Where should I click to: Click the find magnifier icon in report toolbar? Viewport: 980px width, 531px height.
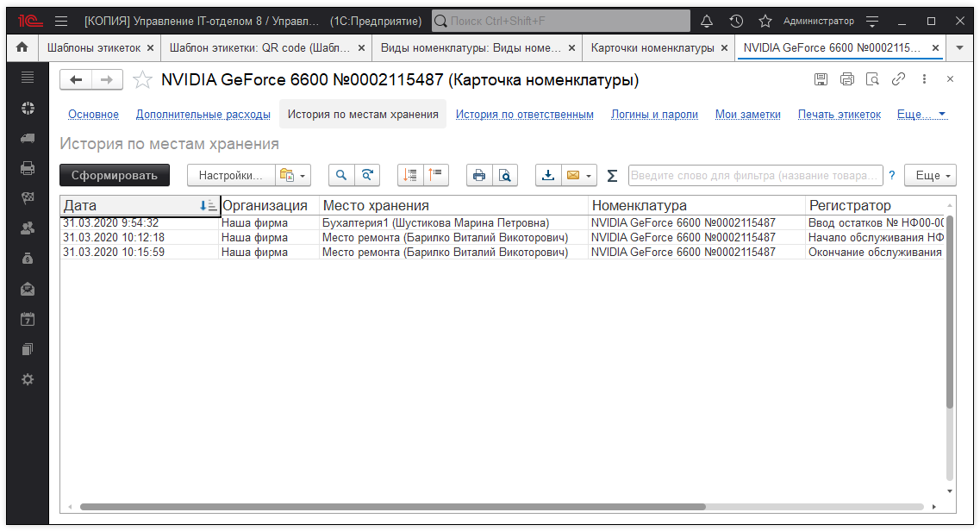pyautogui.click(x=342, y=175)
